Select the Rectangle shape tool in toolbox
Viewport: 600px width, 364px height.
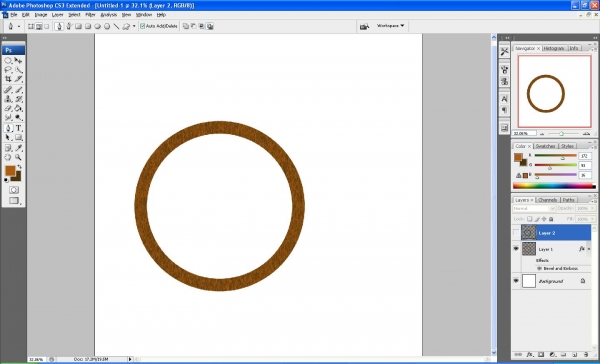[18, 137]
